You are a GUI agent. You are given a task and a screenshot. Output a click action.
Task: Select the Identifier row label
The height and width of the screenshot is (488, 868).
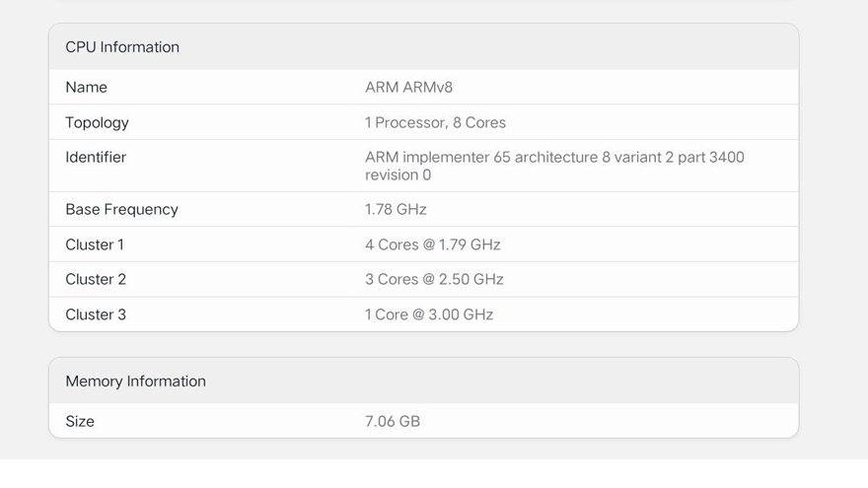[x=96, y=158]
